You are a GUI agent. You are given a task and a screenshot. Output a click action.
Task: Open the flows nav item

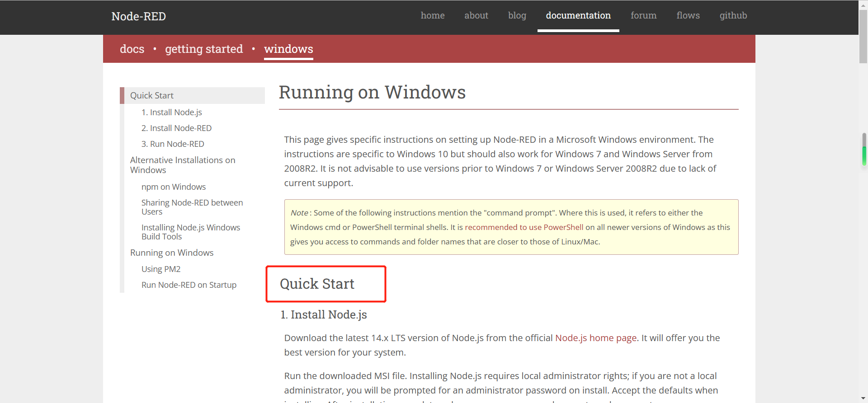[688, 15]
